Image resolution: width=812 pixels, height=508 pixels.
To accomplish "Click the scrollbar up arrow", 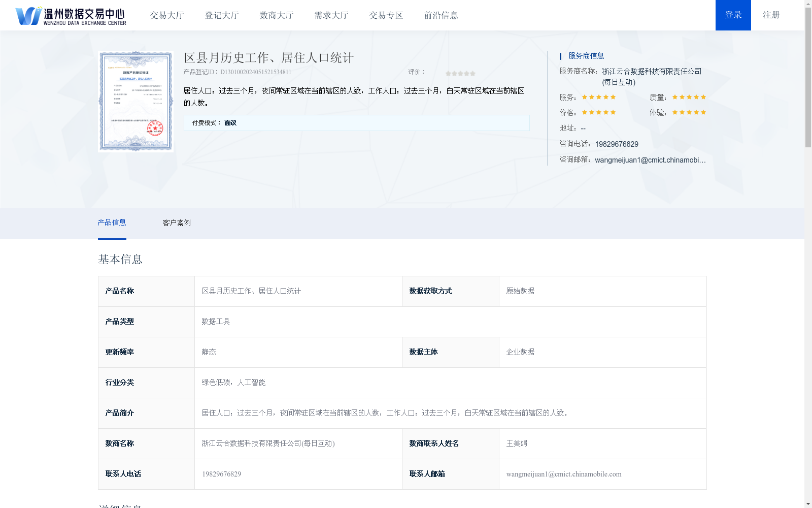I will 808,4.
